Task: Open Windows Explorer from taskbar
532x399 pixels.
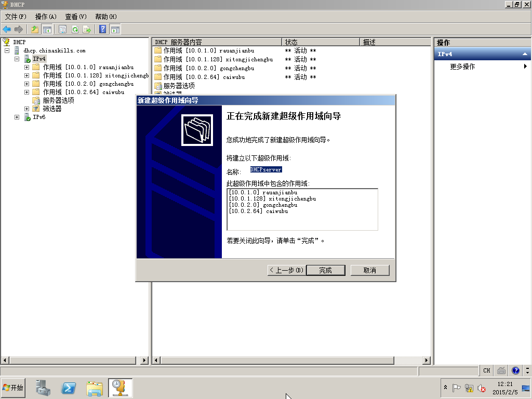Action: 95,388
